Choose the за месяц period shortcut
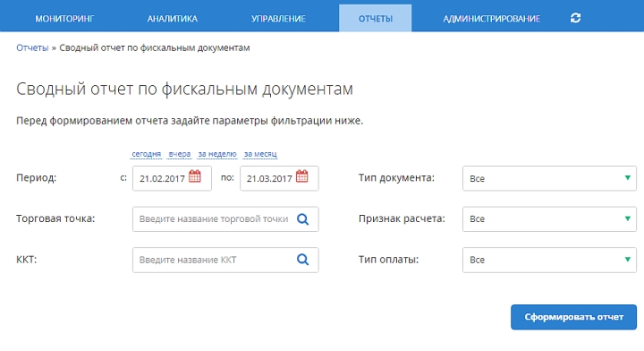This screenshot has width=644, height=351. coord(260,154)
